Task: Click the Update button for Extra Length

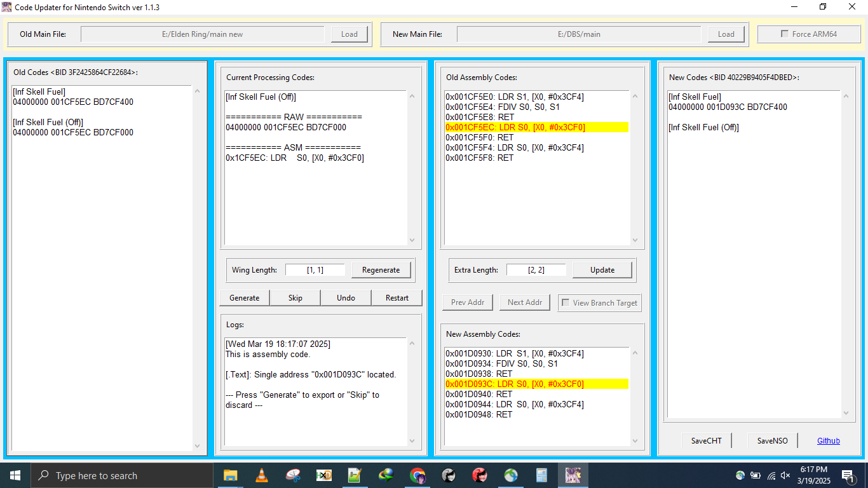Action: click(x=602, y=270)
